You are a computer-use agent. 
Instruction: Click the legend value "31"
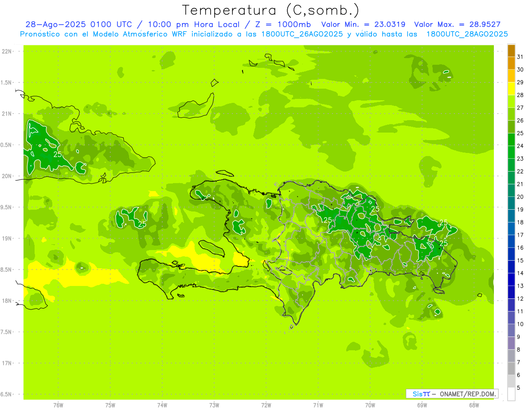[x=520, y=57]
